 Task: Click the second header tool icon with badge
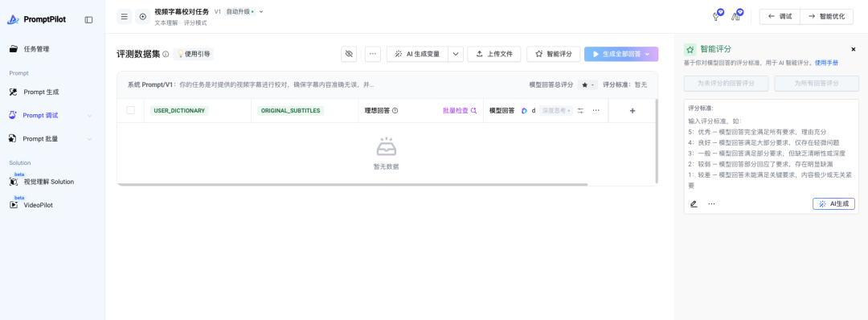[737, 15]
